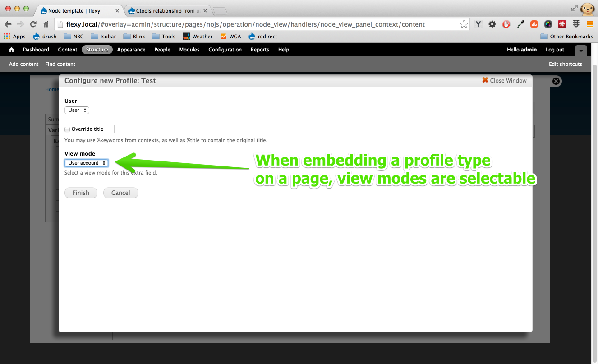
Task: Open the Apps shortcut in bookmarks bar
Action: (x=15, y=37)
